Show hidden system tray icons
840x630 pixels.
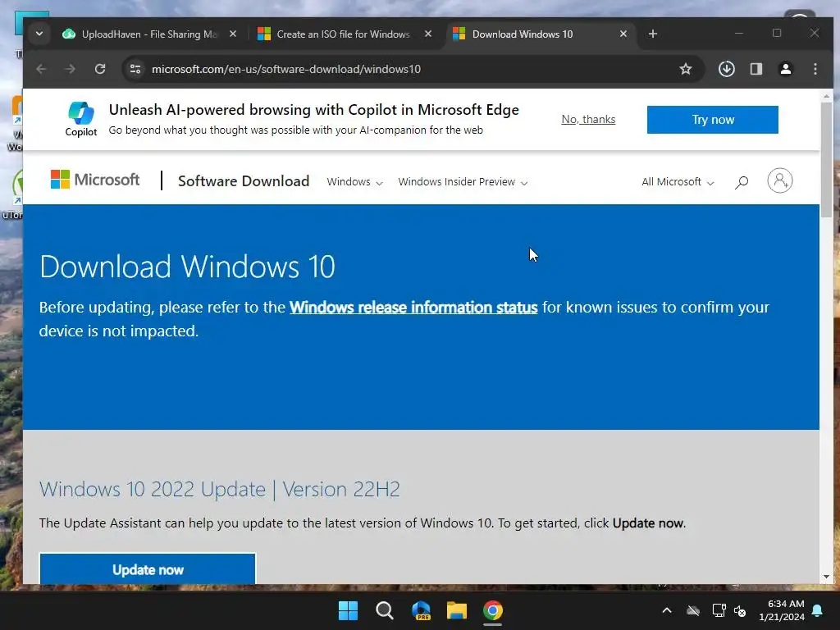(667, 610)
